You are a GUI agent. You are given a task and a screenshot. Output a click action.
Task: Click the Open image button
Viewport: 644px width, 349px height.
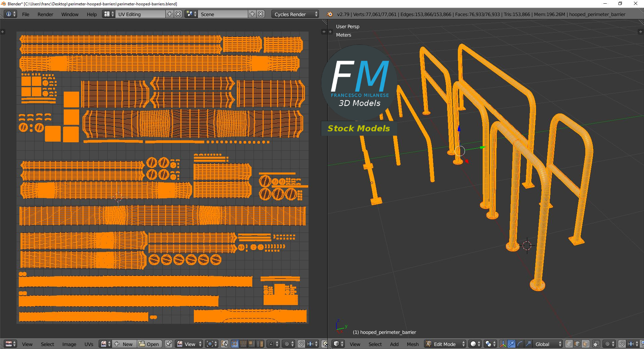pyautogui.click(x=149, y=344)
